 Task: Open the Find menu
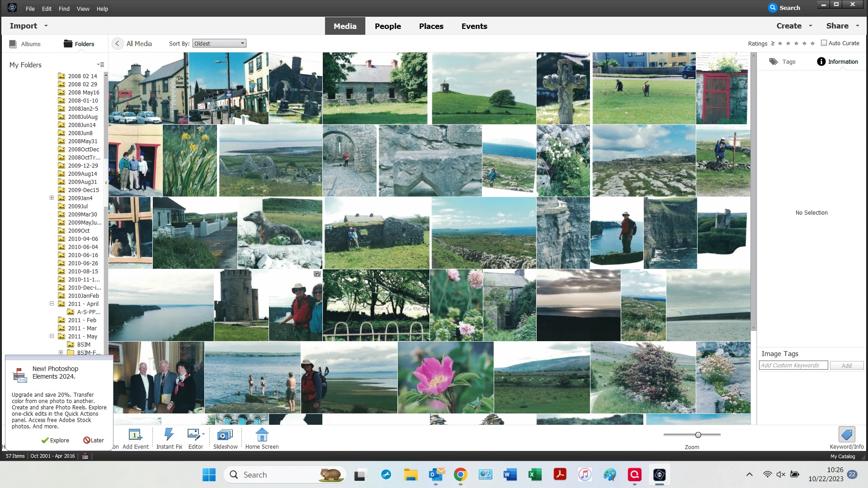[x=64, y=9]
